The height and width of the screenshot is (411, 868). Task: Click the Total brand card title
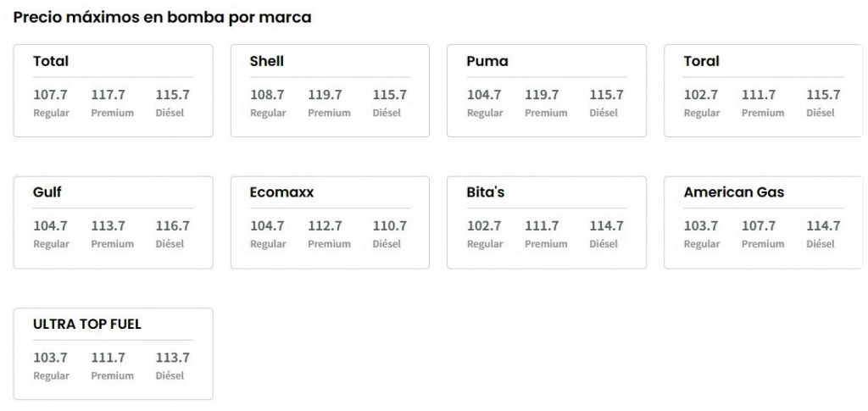pyautogui.click(x=51, y=61)
